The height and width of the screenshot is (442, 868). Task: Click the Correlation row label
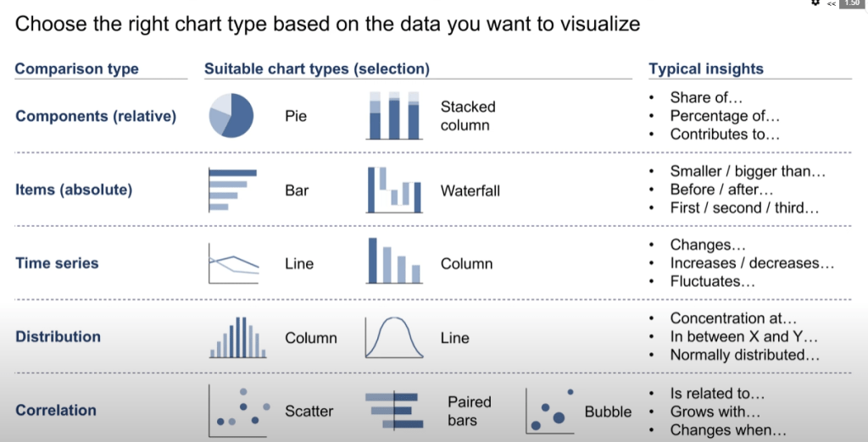pyautogui.click(x=56, y=411)
